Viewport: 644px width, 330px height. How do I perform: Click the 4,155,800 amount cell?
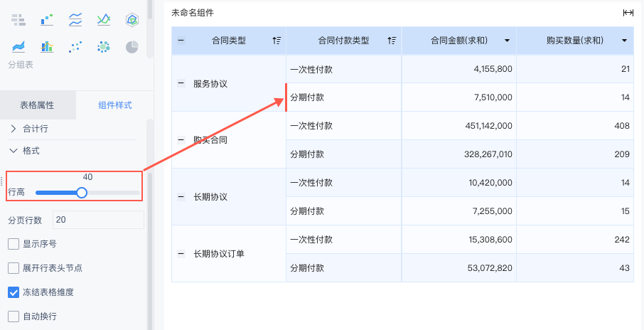[x=459, y=69]
